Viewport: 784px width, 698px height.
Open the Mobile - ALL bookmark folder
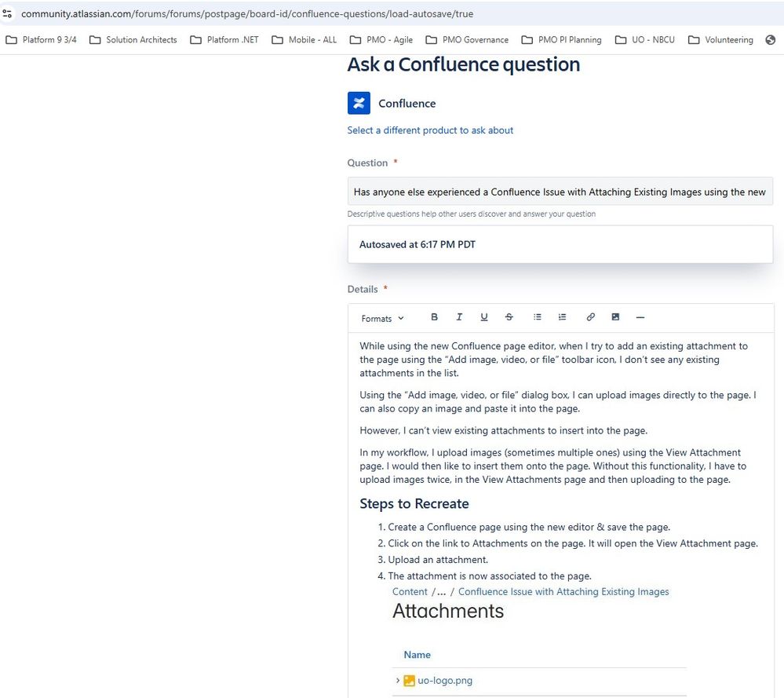(x=304, y=40)
